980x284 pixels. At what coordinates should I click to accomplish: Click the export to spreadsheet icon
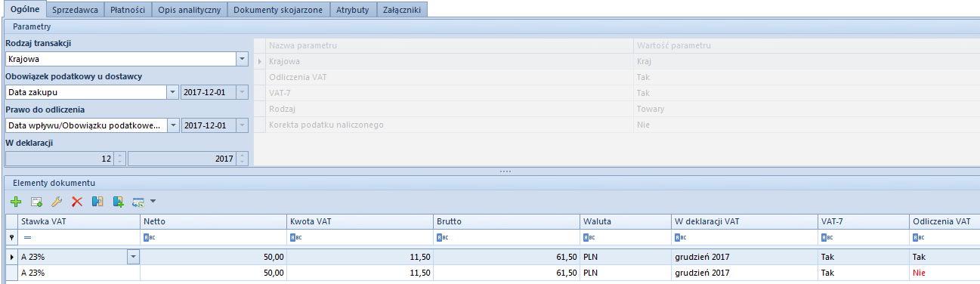[x=138, y=202]
